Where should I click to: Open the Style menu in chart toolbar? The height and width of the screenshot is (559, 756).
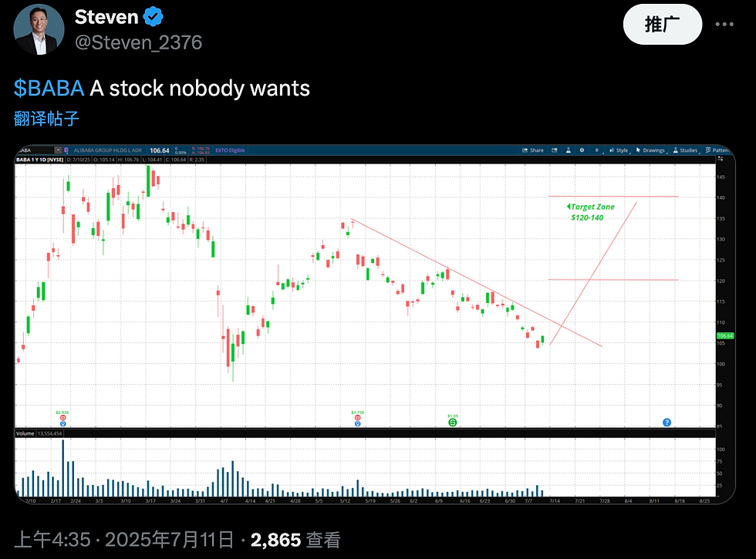coord(619,150)
